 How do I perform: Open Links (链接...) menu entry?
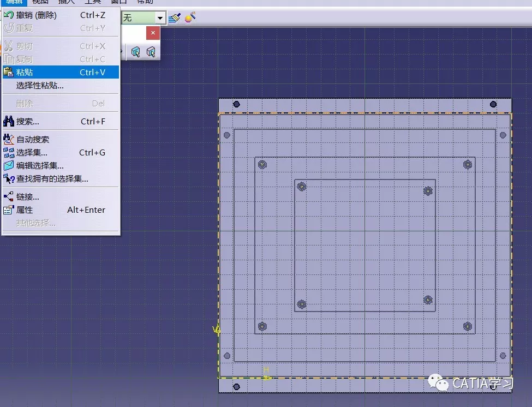click(x=27, y=197)
